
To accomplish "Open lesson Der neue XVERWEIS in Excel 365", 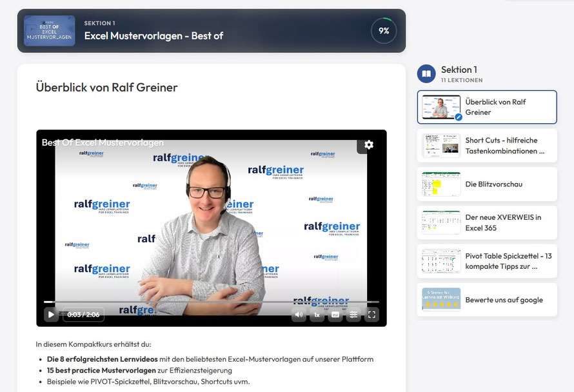I will (x=487, y=222).
